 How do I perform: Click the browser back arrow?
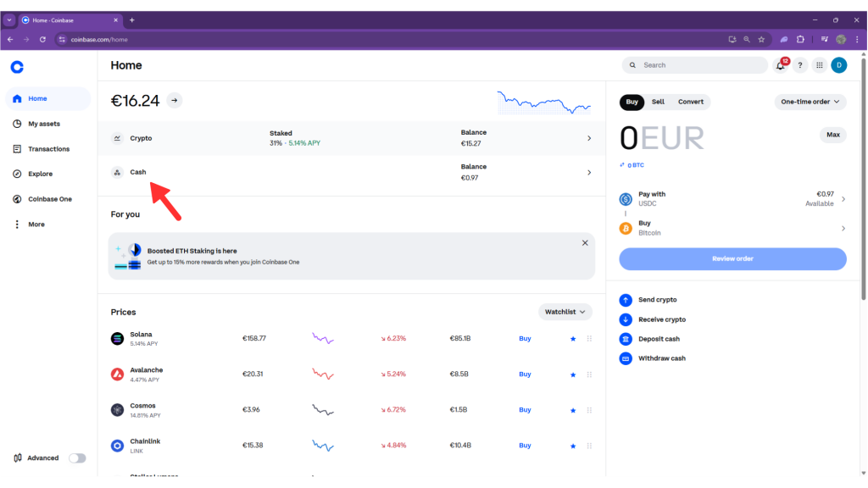10,39
